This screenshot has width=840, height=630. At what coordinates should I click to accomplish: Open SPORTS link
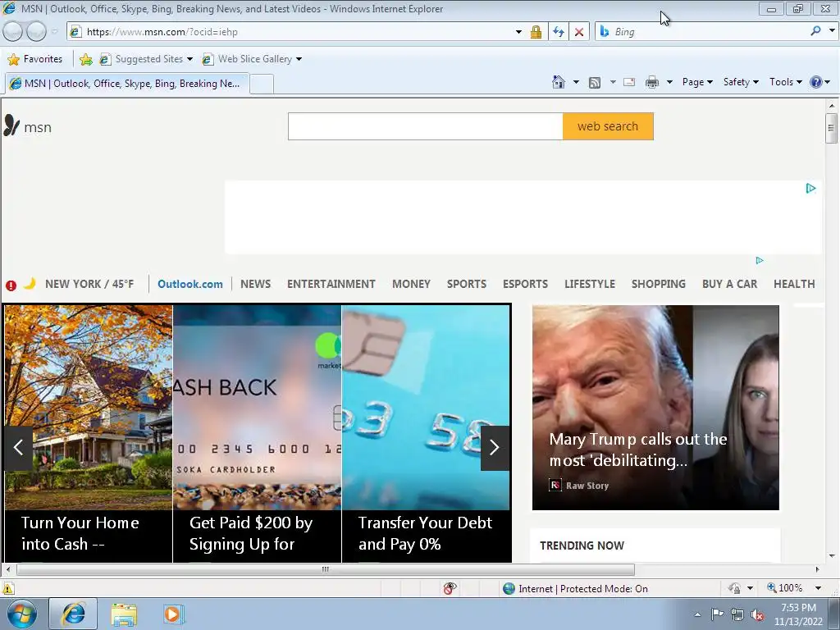pos(467,284)
